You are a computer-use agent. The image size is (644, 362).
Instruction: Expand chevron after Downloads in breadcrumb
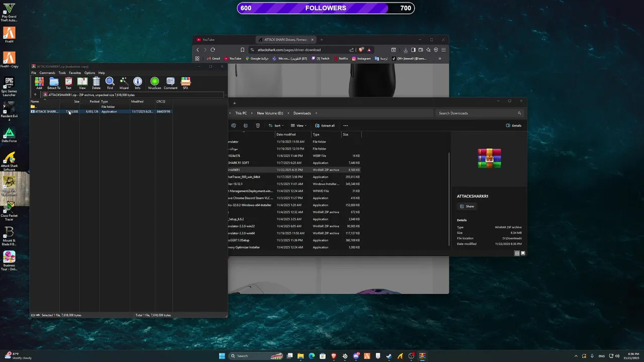(316, 113)
